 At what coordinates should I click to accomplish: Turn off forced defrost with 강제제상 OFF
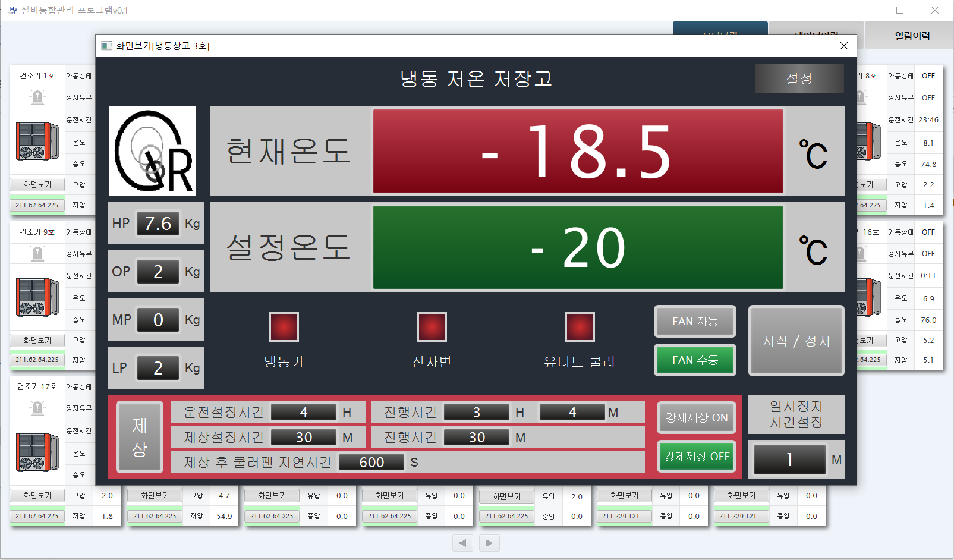point(696,457)
